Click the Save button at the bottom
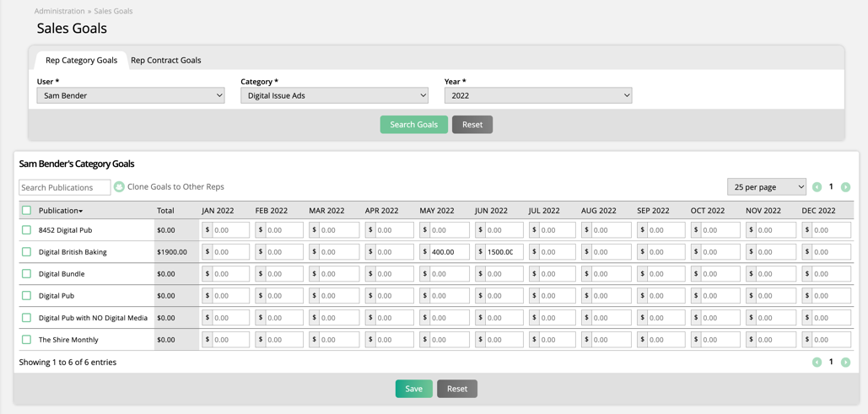868x414 pixels. click(413, 389)
